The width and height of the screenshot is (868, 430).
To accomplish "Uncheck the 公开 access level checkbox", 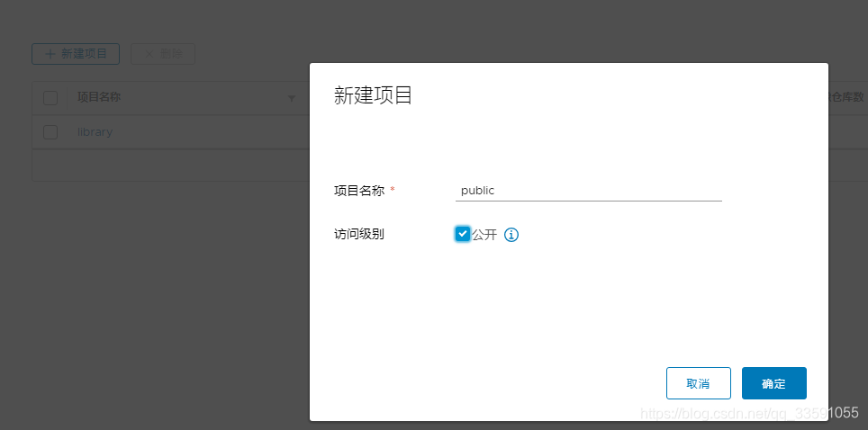I will [x=462, y=235].
